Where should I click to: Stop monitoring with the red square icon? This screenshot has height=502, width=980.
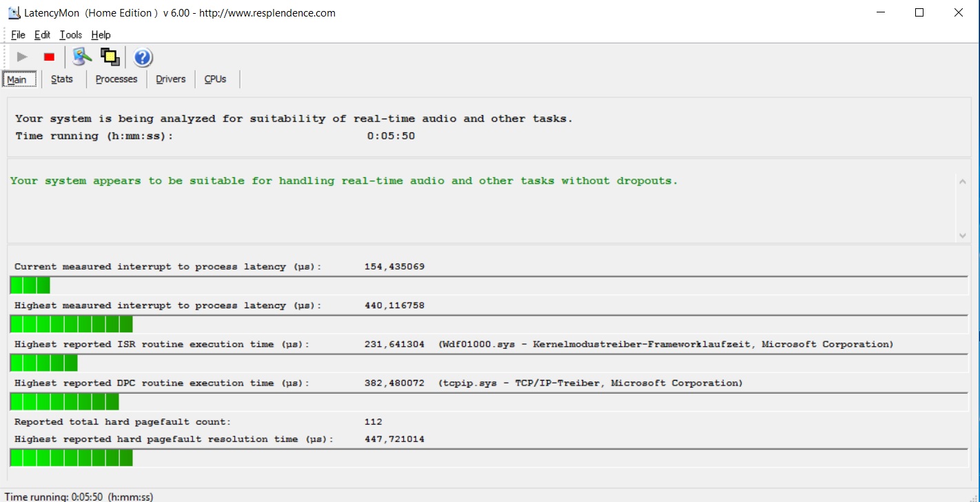click(49, 57)
